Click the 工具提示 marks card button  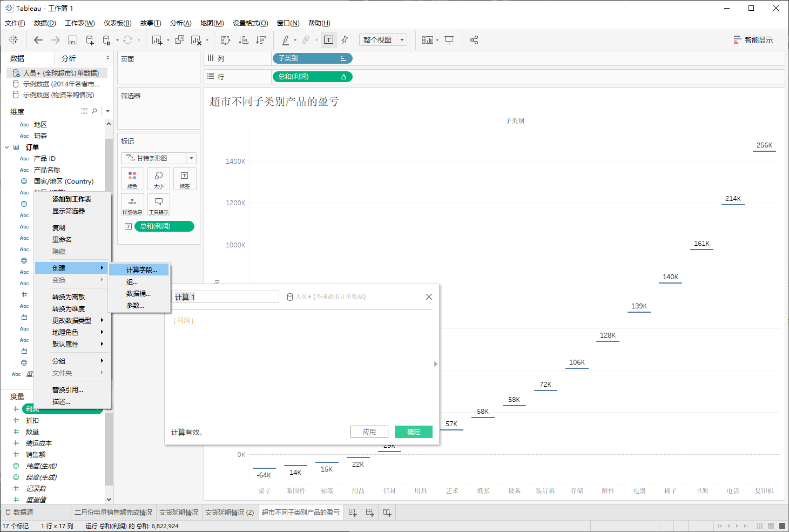pos(159,205)
